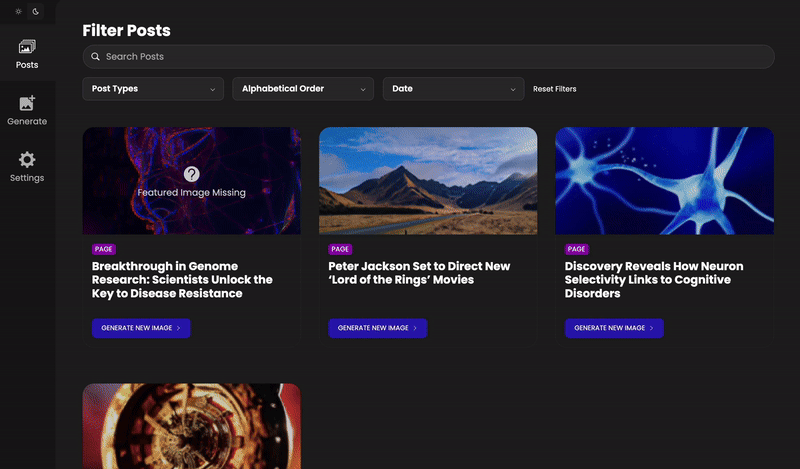Open the Generate sidebar section
Viewport: 800px width, 469px height.
(27, 110)
